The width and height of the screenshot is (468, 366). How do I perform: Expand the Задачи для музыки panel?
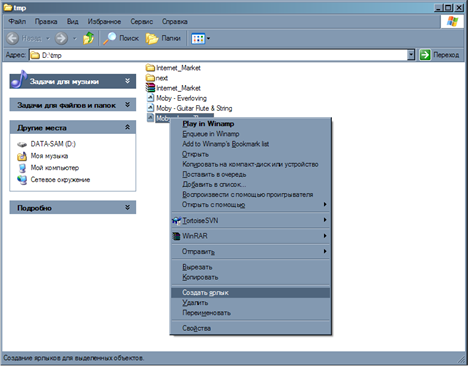pos(127,81)
